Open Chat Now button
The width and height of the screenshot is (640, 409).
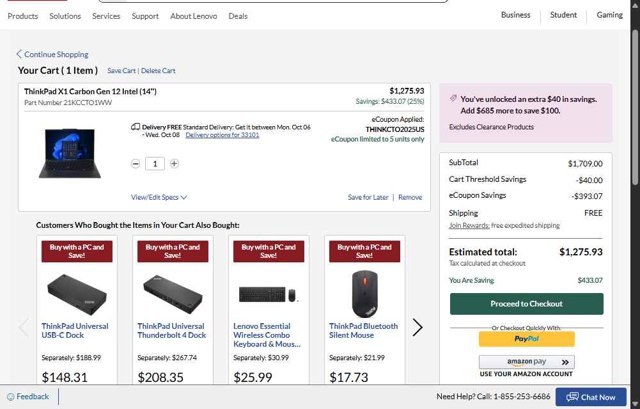(x=591, y=397)
